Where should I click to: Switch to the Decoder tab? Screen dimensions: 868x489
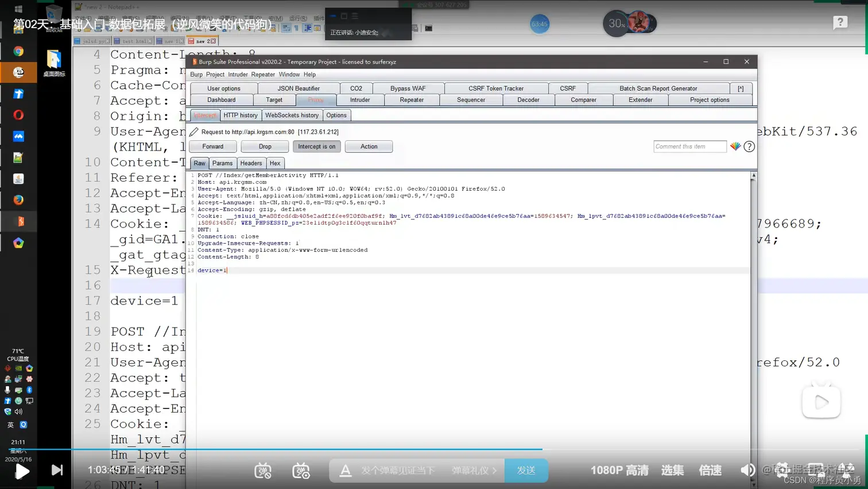[x=528, y=100]
